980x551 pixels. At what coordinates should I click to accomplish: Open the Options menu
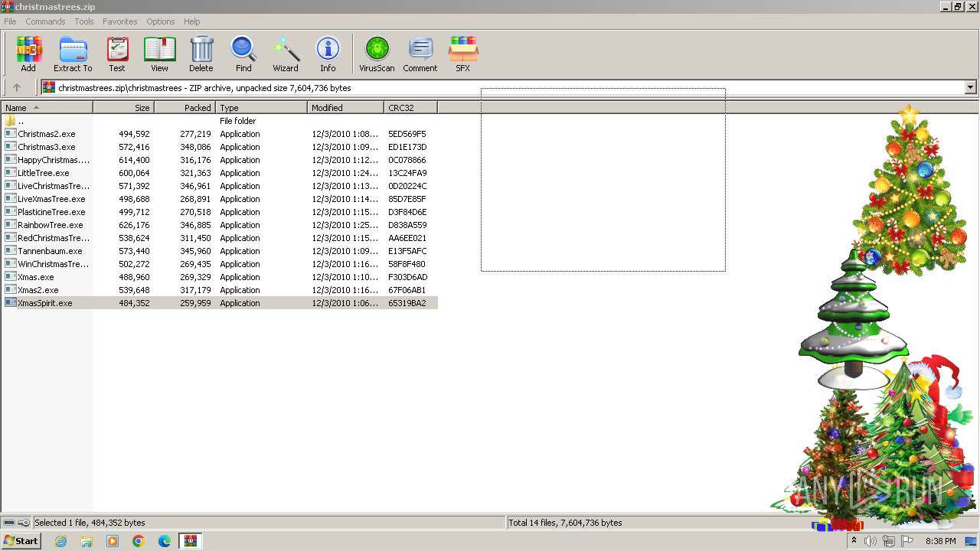point(161,21)
